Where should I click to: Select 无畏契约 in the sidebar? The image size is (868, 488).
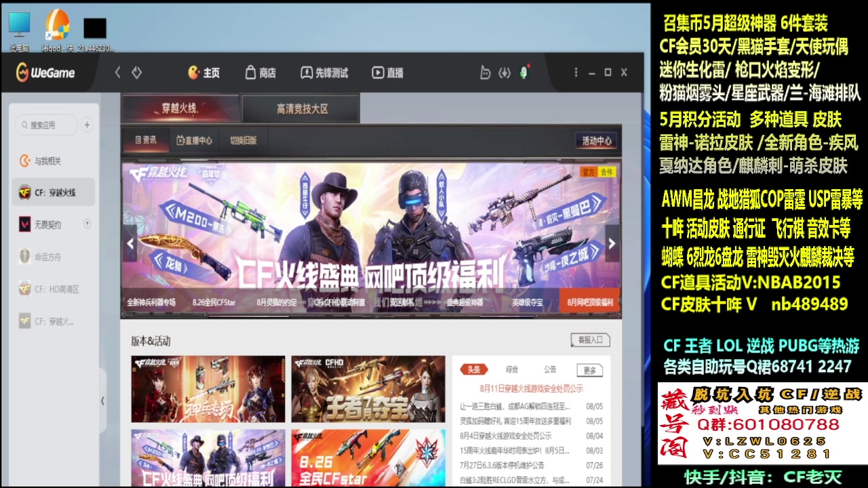(x=53, y=224)
